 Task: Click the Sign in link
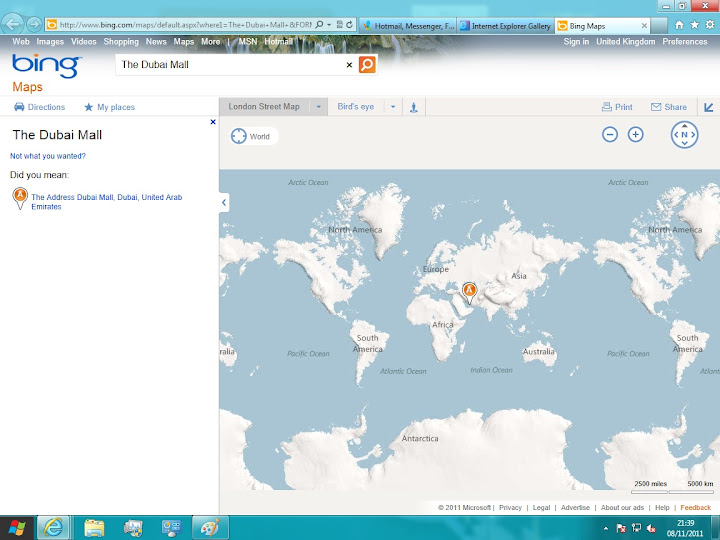[x=576, y=42]
